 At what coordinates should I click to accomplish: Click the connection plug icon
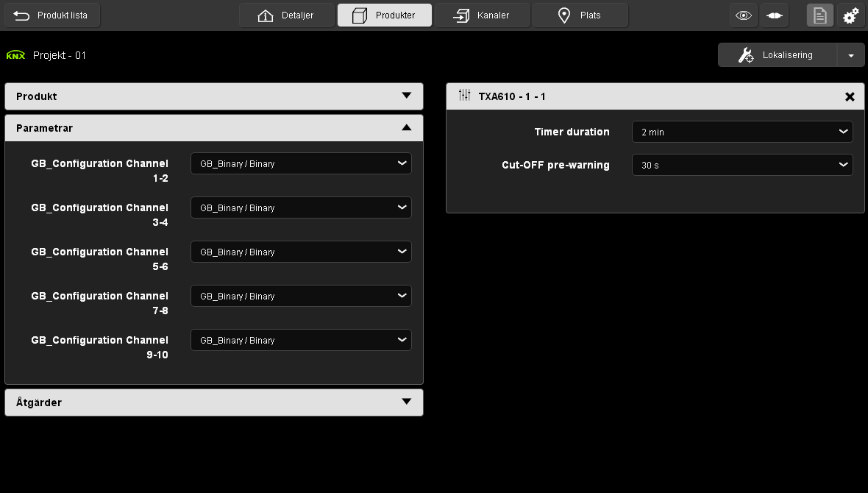click(774, 15)
